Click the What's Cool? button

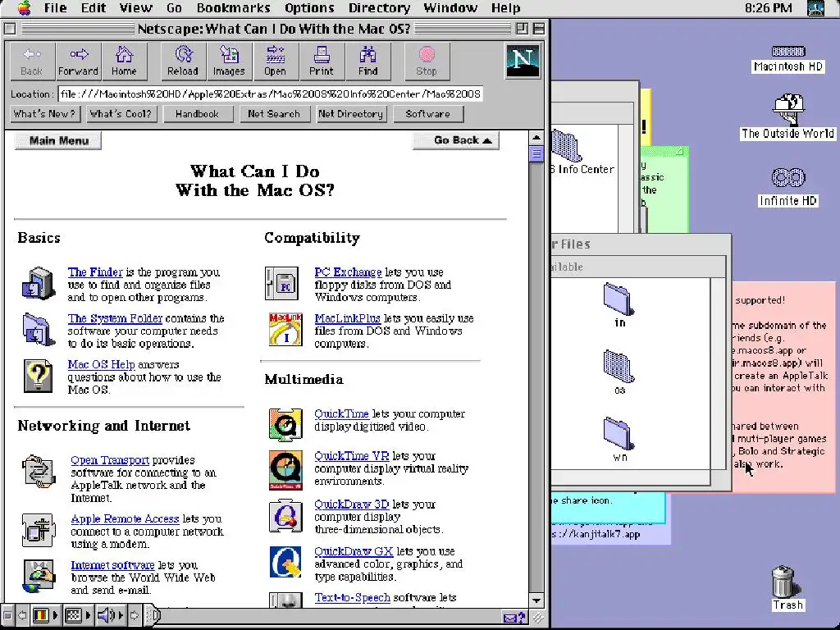pyautogui.click(x=121, y=113)
